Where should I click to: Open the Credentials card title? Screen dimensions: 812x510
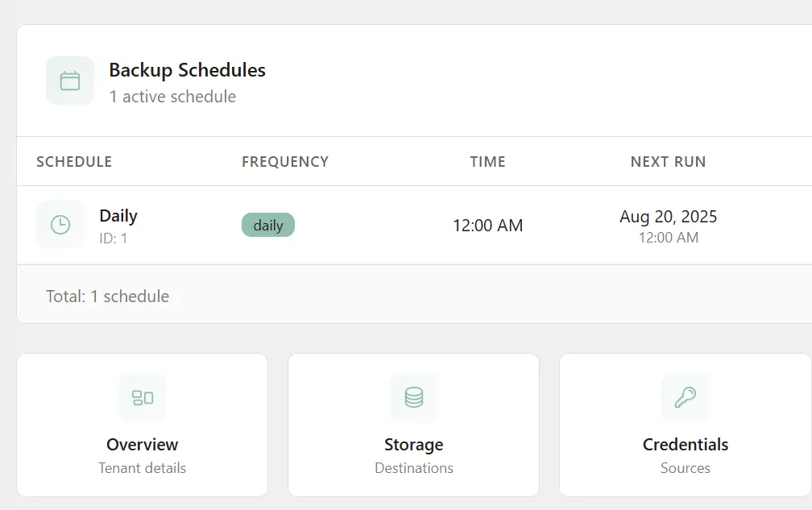click(686, 445)
